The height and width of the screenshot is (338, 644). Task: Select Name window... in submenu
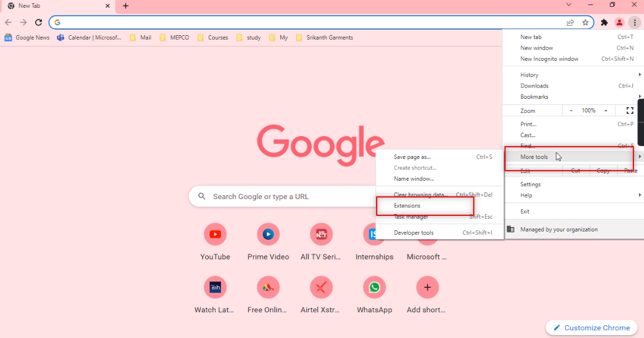[440, 178]
